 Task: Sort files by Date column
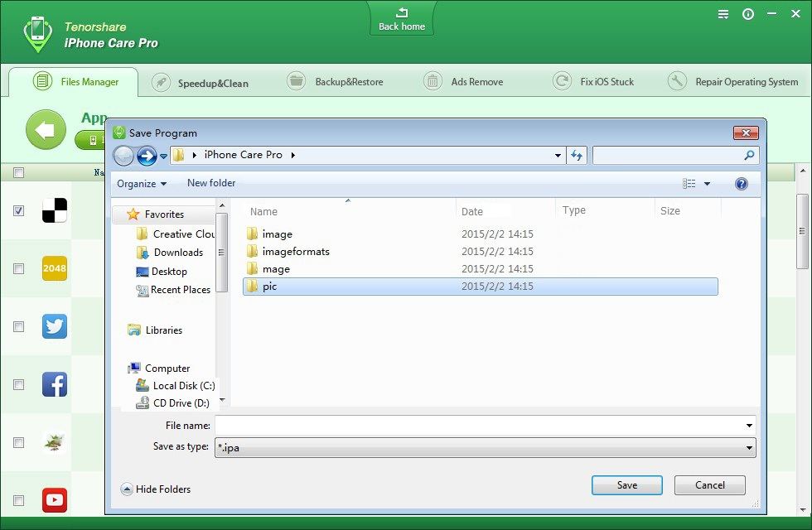[471, 211]
